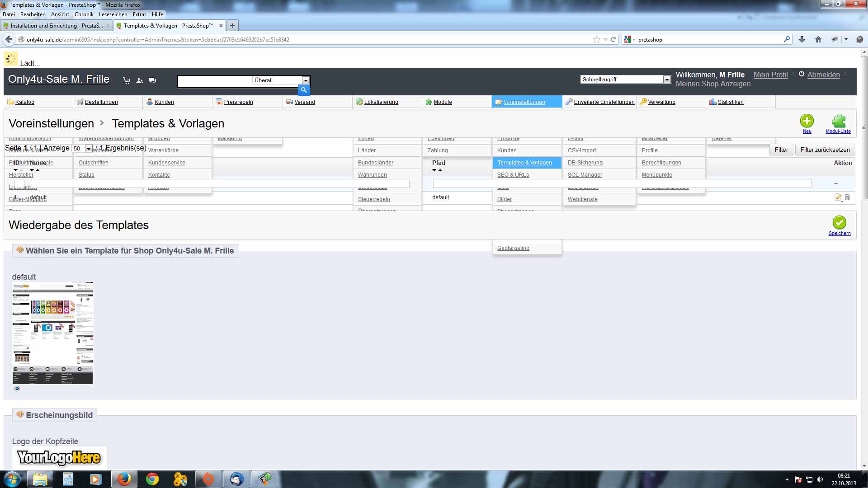Click the customers icon in header
Screen dimensions: 868x488
140,81
